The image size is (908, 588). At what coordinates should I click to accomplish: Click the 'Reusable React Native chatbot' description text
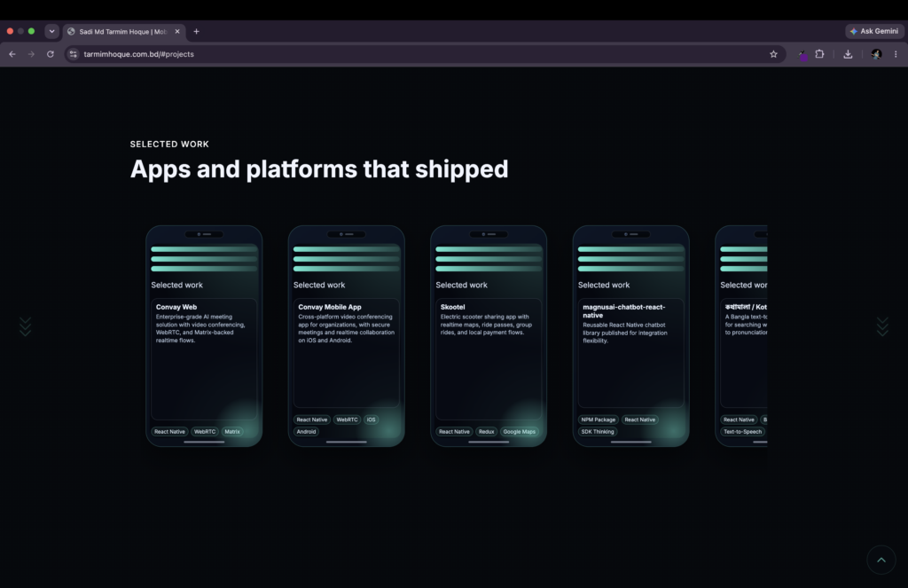[x=625, y=333]
